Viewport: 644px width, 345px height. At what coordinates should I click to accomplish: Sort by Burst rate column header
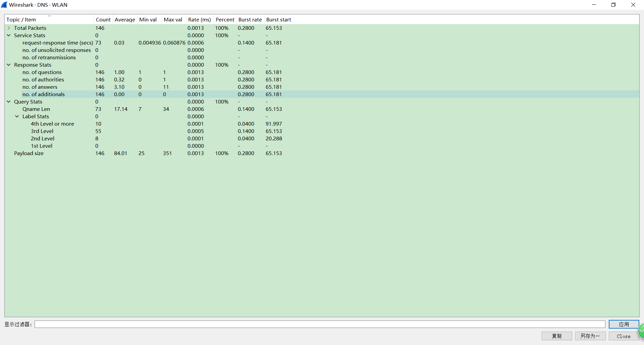[x=250, y=20]
